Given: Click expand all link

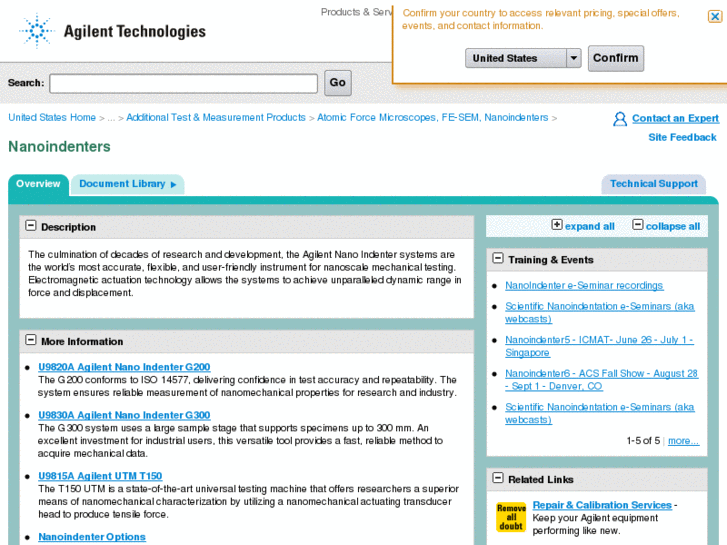Looking at the screenshot, I should [x=589, y=227].
